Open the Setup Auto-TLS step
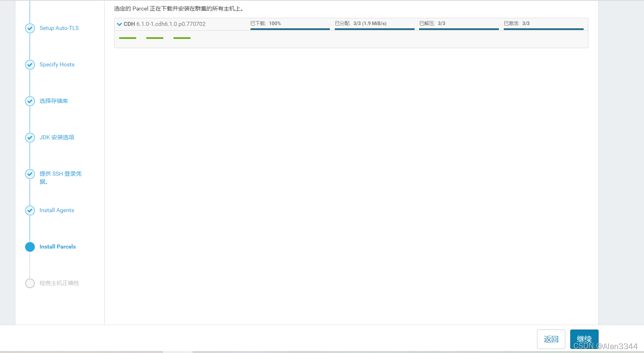The width and height of the screenshot is (644, 353). [x=59, y=28]
